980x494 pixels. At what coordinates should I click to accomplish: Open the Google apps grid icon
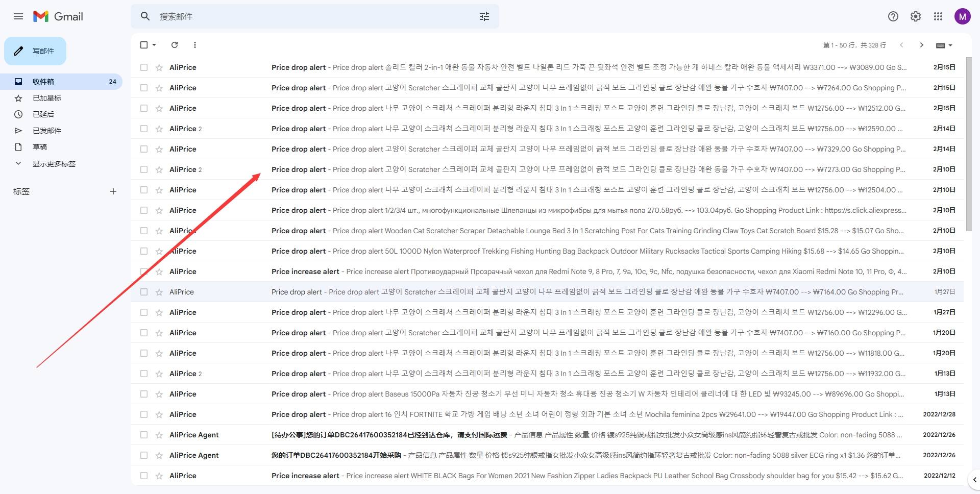click(938, 16)
